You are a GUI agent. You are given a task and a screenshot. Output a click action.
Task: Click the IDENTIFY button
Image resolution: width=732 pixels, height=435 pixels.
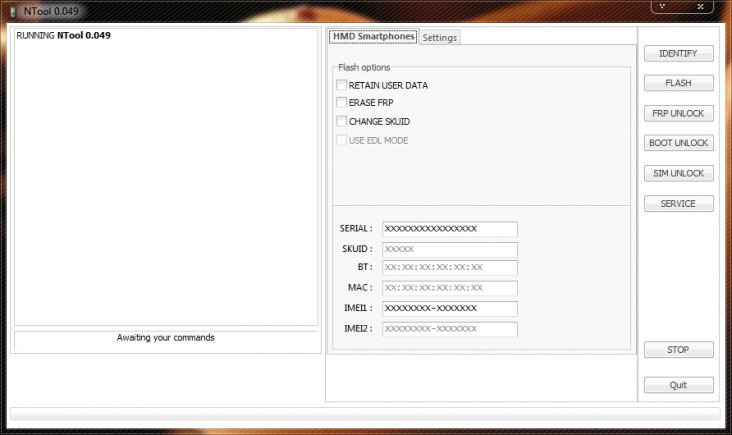(x=678, y=53)
